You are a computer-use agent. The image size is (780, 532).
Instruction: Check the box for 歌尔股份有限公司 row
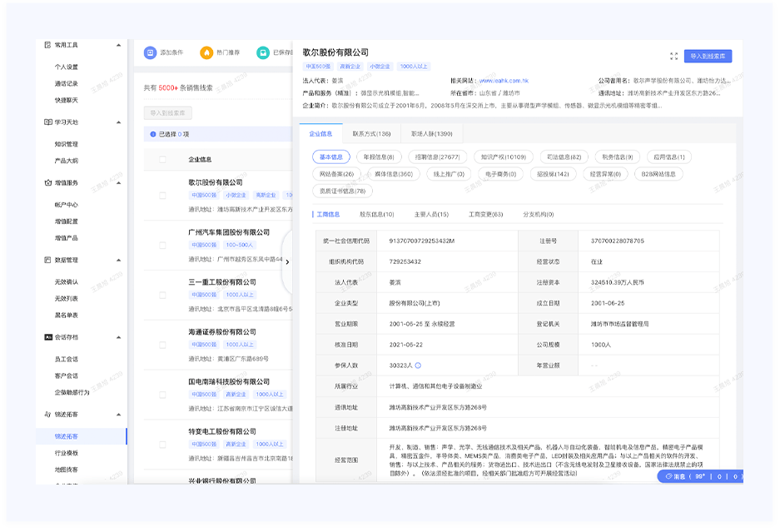point(163,196)
